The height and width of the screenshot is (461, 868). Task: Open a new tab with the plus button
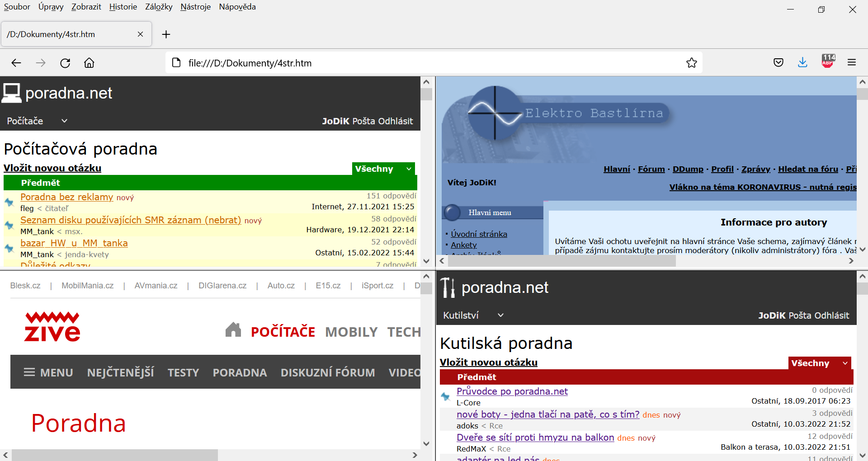pos(166,34)
